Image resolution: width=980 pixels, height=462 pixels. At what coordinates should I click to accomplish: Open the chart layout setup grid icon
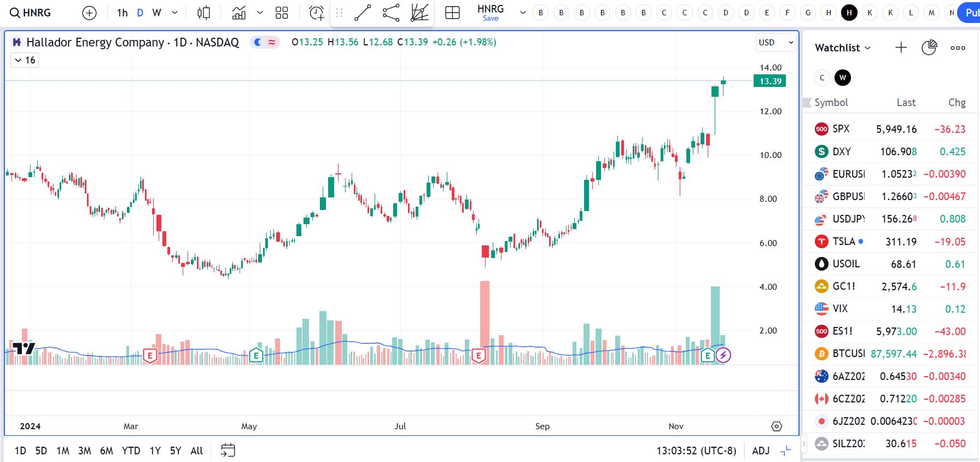(x=452, y=13)
